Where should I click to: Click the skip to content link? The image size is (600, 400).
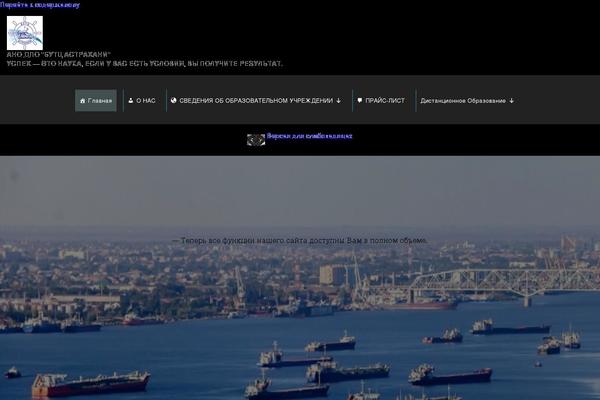tap(40, 5)
